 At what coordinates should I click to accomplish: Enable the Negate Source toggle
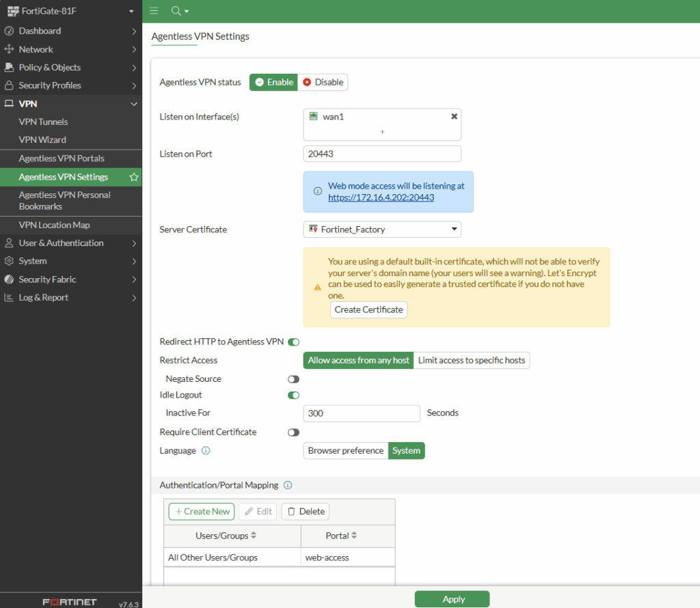click(x=293, y=378)
